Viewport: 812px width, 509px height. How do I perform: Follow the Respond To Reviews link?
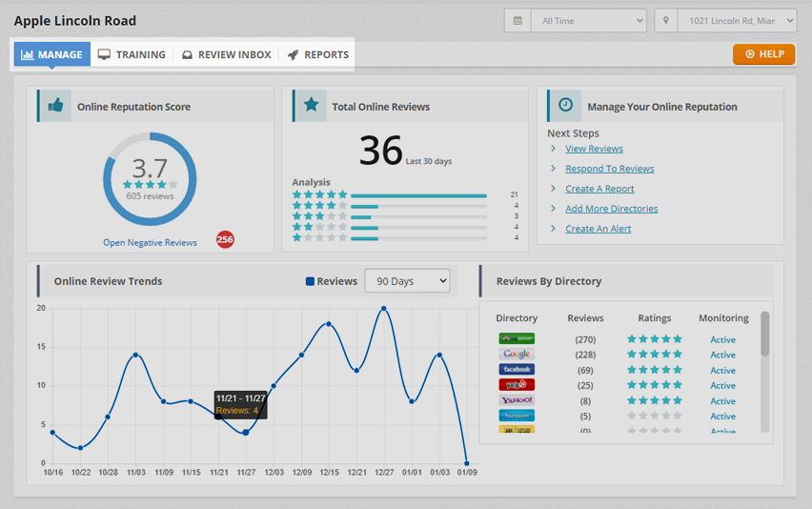[609, 169]
